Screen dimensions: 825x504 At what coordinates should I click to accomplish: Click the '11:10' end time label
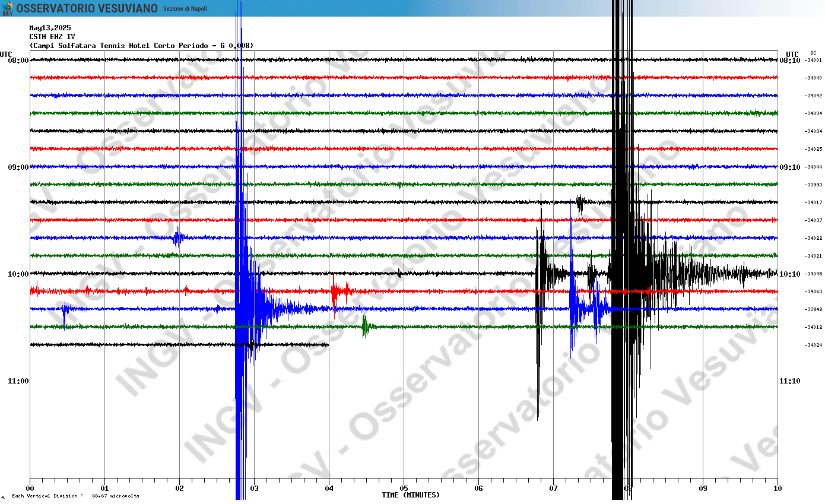[x=790, y=381]
